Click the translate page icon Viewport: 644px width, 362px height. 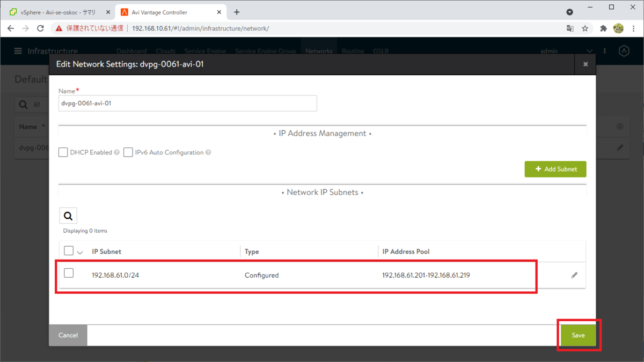click(x=570, y=28)
